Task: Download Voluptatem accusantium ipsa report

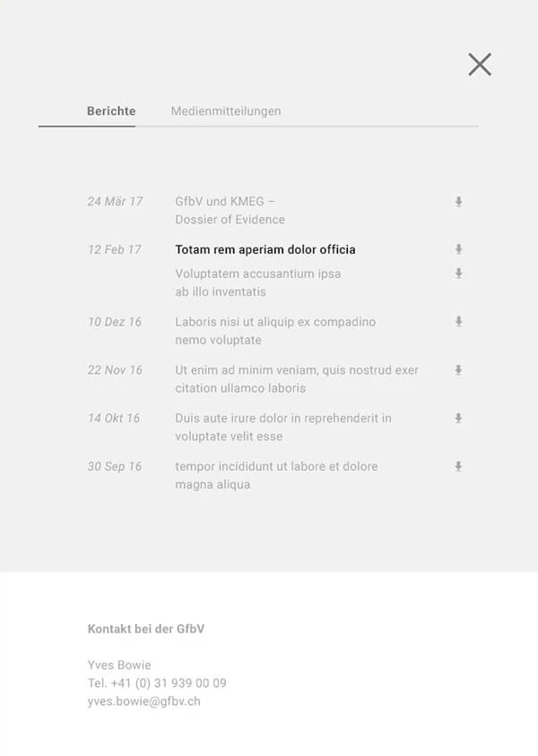Action: click(458, 274)
